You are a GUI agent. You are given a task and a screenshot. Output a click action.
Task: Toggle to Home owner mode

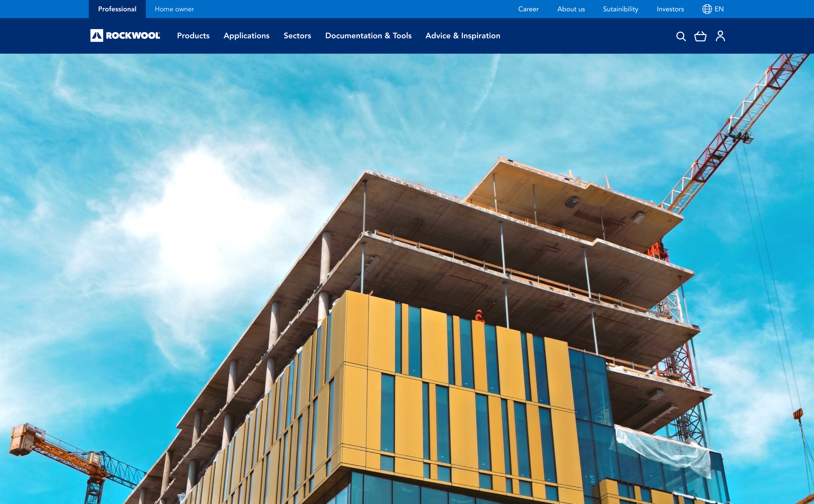[x=174, y=9]
